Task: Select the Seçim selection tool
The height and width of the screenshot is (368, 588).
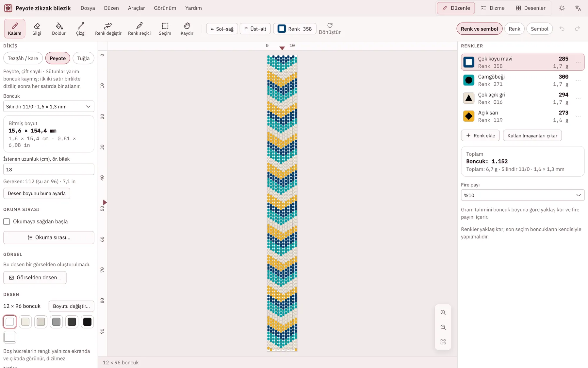Action: (x=165, y=28)
